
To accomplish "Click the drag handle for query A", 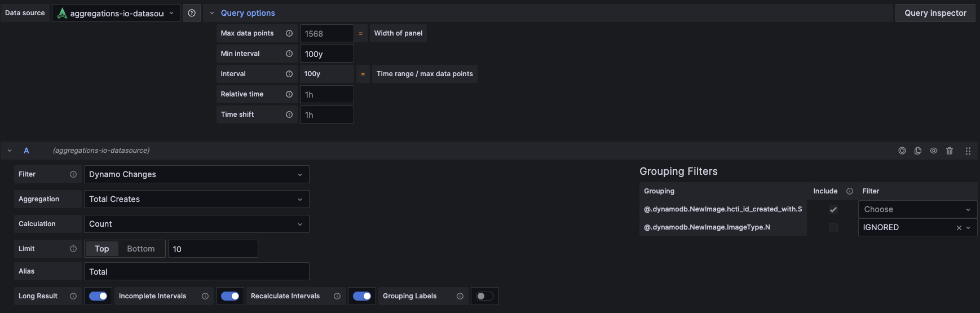I will 968,151.
